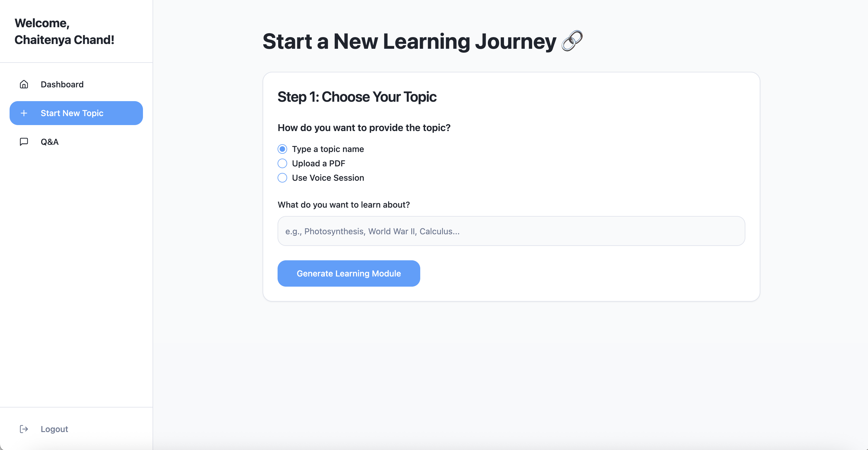Choose the 'Upload a PDF' radio option

coord(282,163)
